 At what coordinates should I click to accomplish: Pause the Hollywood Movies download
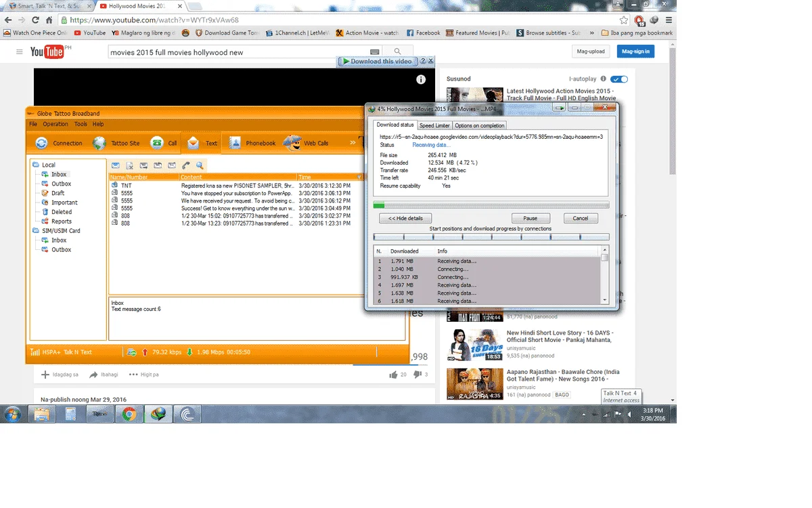[531, 218]
